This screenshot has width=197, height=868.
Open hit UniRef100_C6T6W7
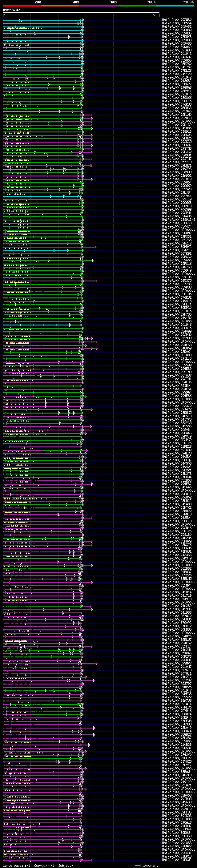(177, 375)
